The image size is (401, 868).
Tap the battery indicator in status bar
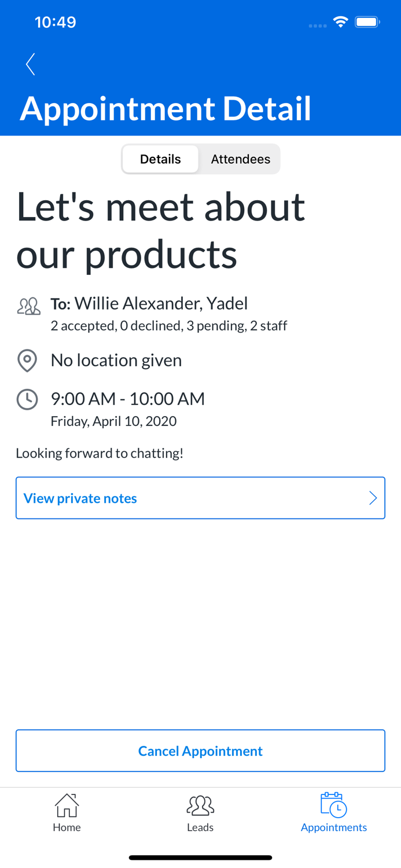(x=367, y=21)
